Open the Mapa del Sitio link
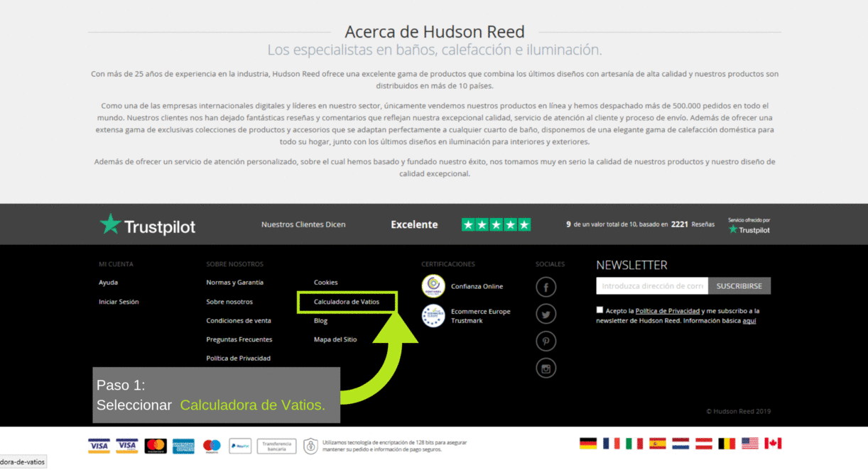The image size is (868, 470). click(x=335, y=339)
